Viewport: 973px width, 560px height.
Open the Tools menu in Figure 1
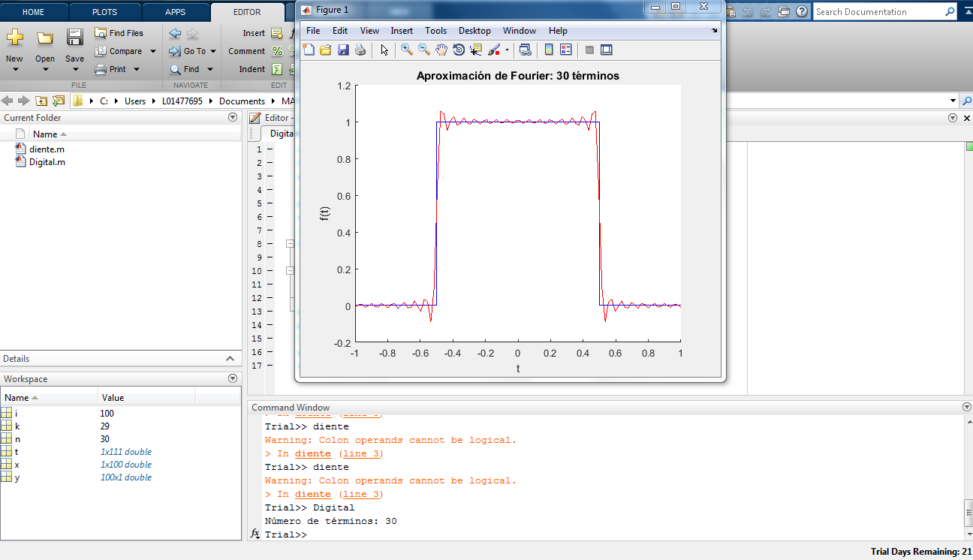(x=435, y=31)
